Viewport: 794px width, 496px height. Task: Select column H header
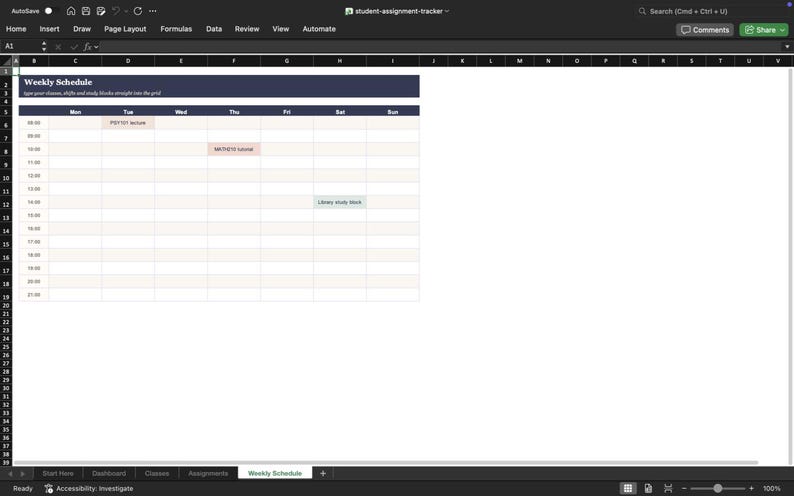[x=340, y=61]
